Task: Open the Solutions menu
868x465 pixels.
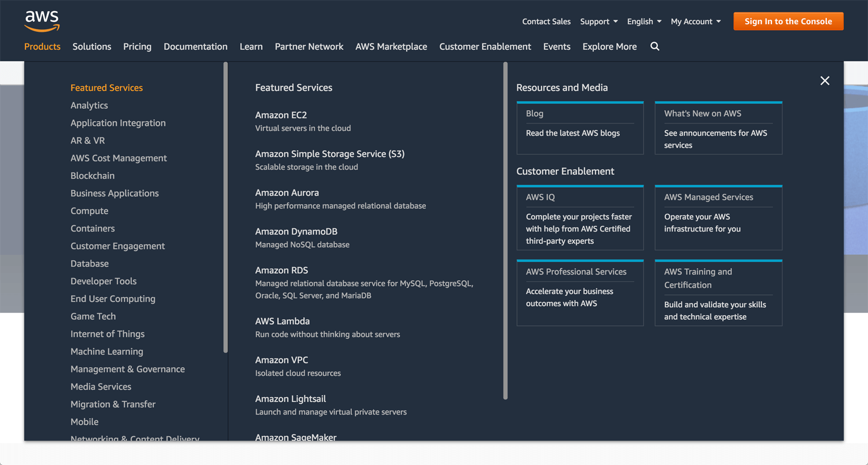Action: (91, 46)
